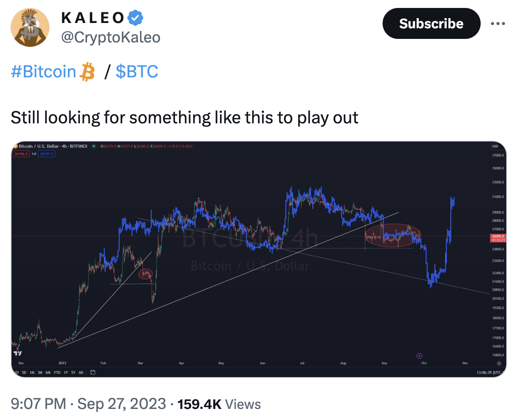Click the Bitcoin coin icon on chart header
Screen dimensions: 516x420
click(x=16, y=146)
